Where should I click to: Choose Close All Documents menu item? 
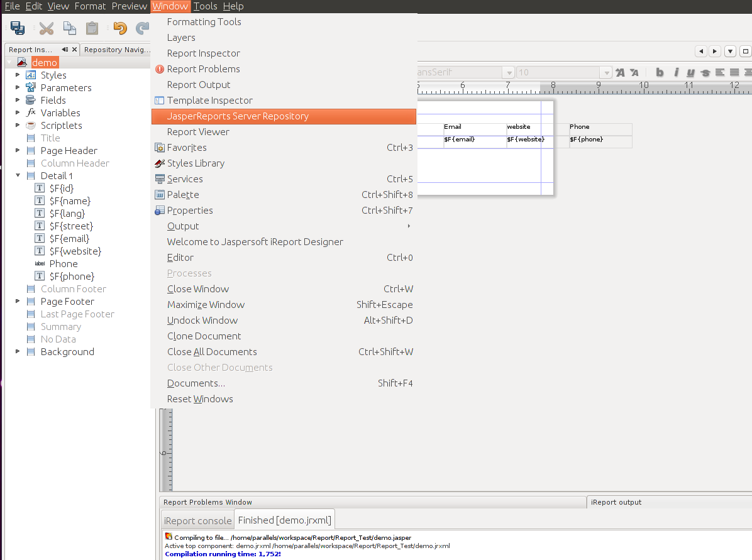click(284, 352)
